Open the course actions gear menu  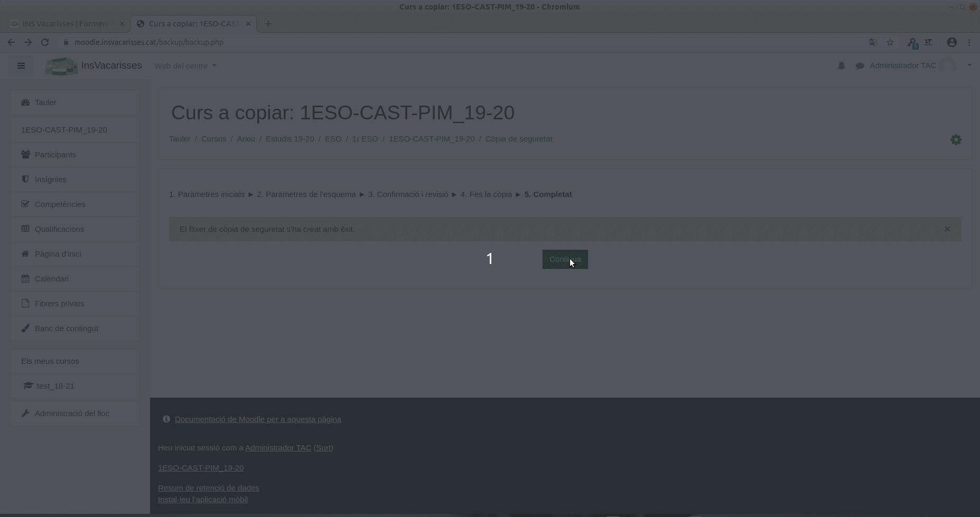(956, 139)
